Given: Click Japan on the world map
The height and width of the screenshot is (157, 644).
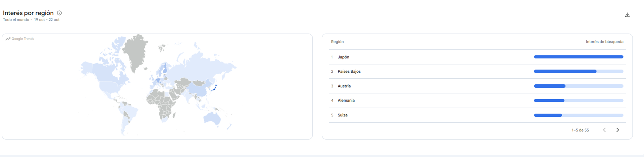Looking at the screenshot, I should [x=214, y=88].
